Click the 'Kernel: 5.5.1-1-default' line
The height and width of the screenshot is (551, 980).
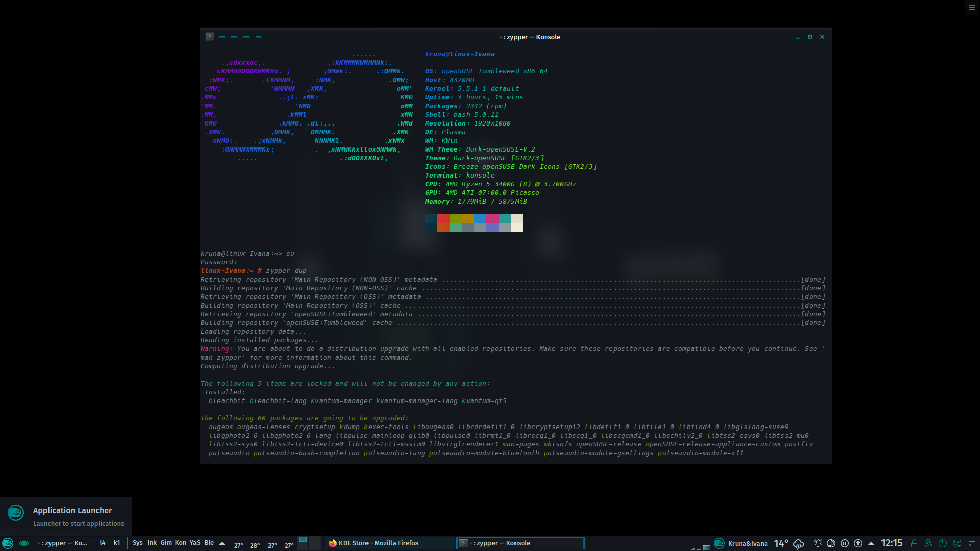click(472, 89)
